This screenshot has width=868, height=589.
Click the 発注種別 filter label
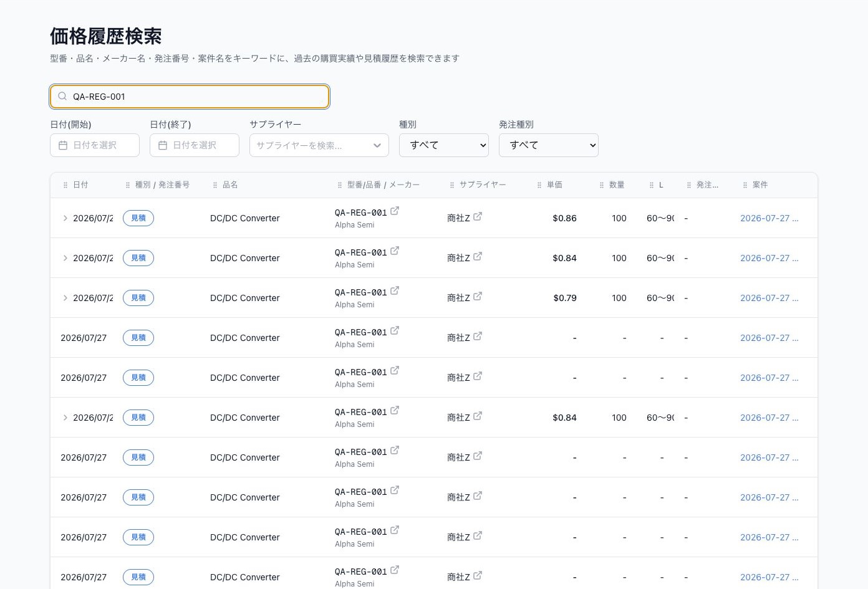(x=516, y=125)
